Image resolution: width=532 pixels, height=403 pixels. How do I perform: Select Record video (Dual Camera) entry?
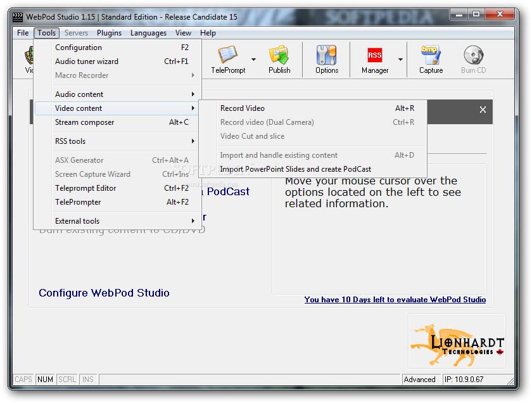(x=312, y=122)
